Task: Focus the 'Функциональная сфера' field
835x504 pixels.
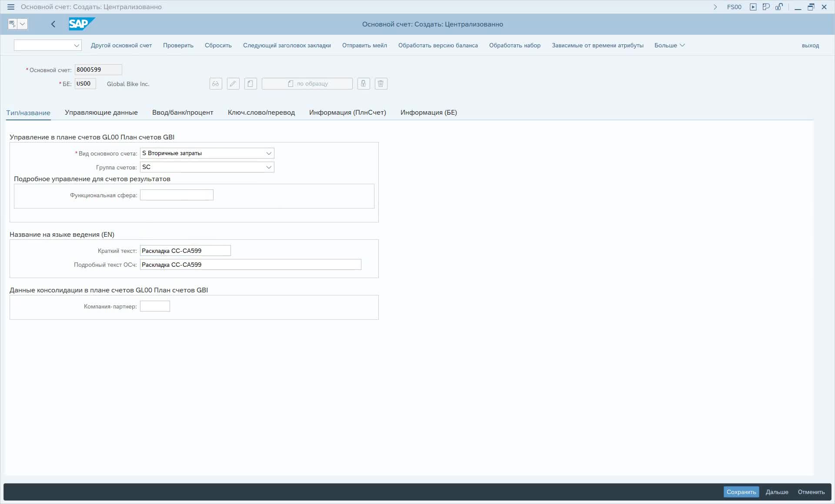Action: click(177, 195)
